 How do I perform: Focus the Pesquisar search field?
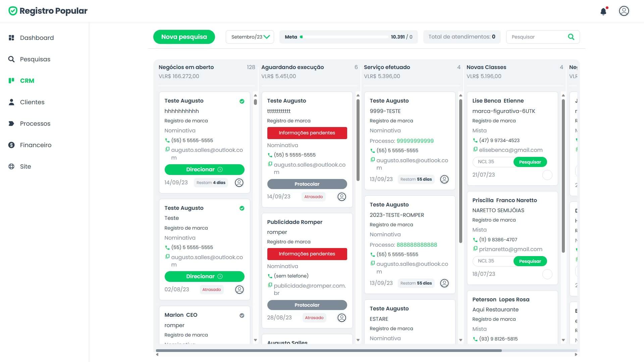[x=537, y=37]
